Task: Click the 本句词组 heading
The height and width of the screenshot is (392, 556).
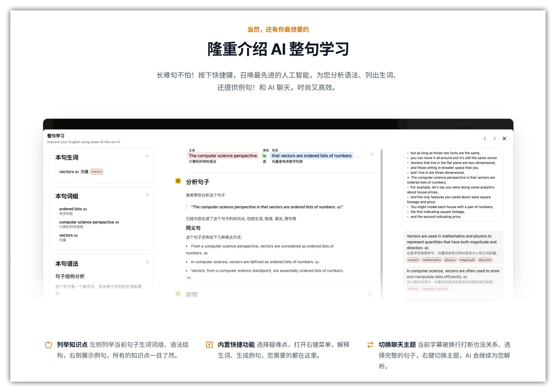Action: pyautogui.click(x=67, y=196)
